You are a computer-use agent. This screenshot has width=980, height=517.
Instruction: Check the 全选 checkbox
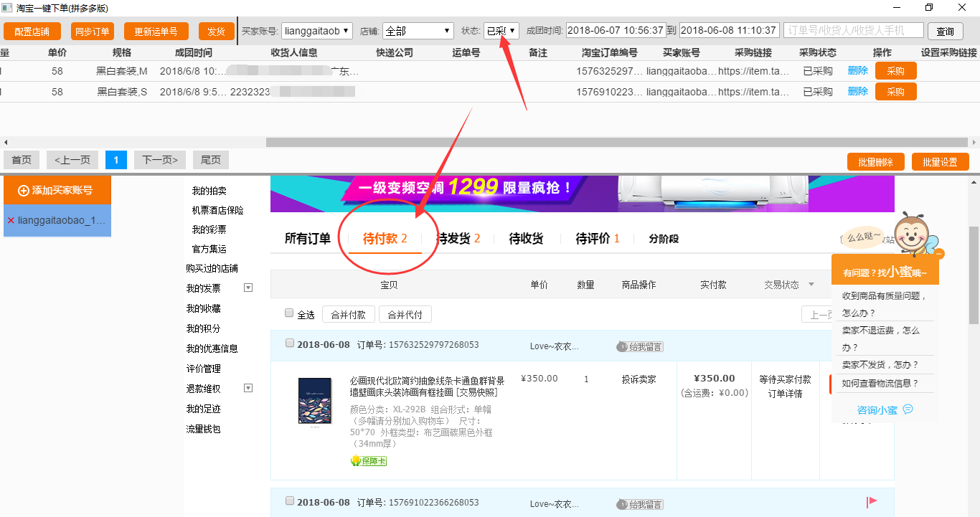pos(289,313)
